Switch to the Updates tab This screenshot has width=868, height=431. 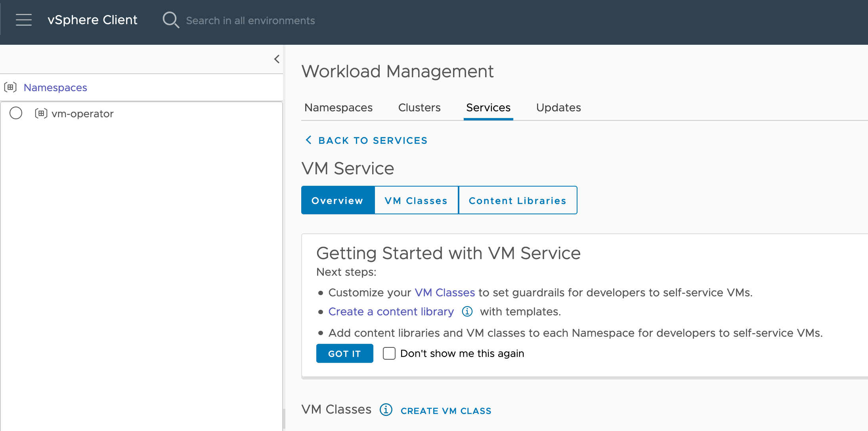point(558,107)
